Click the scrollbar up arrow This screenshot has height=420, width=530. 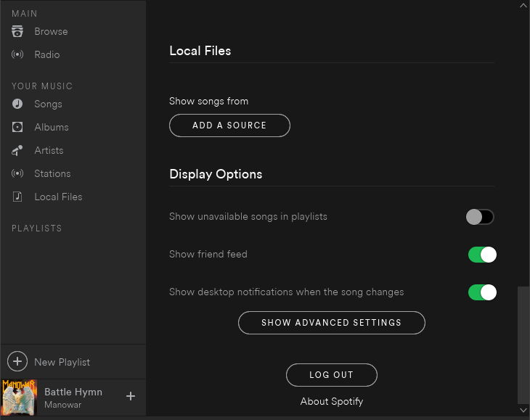point(523,5)
